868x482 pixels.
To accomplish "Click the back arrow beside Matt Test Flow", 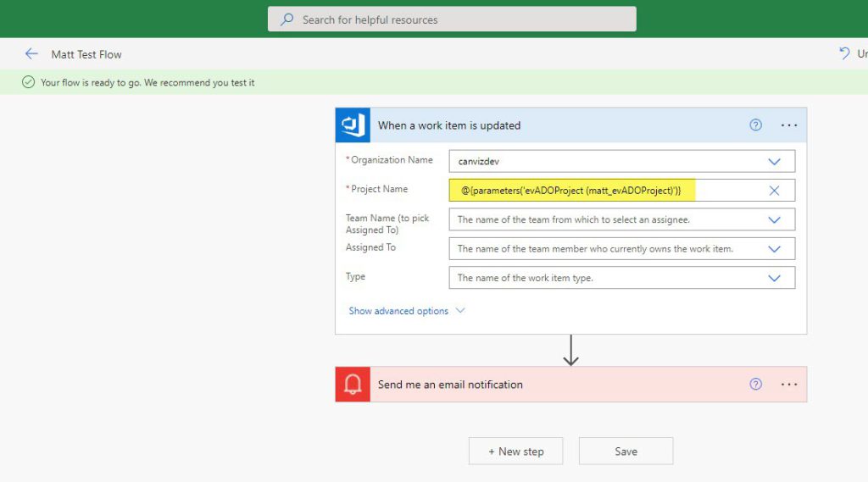I will [x=31, y=53].
